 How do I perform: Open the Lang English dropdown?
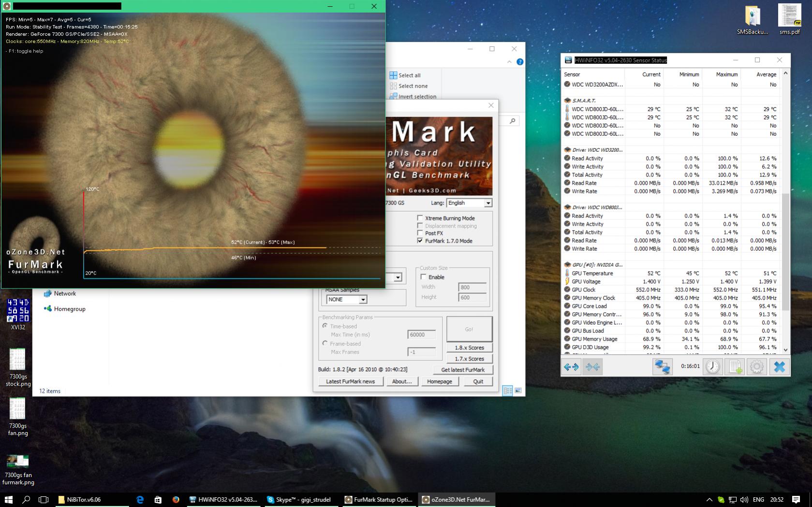[x=487, y=203]
